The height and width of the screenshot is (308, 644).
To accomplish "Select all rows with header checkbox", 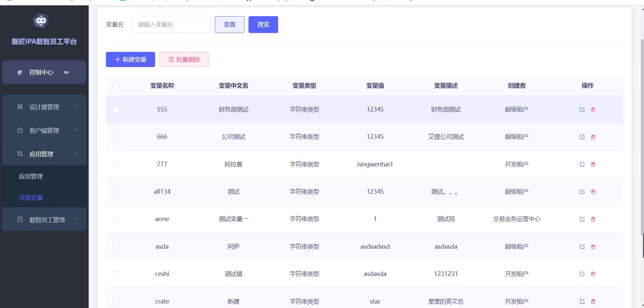I will click(x=116, y=86).
